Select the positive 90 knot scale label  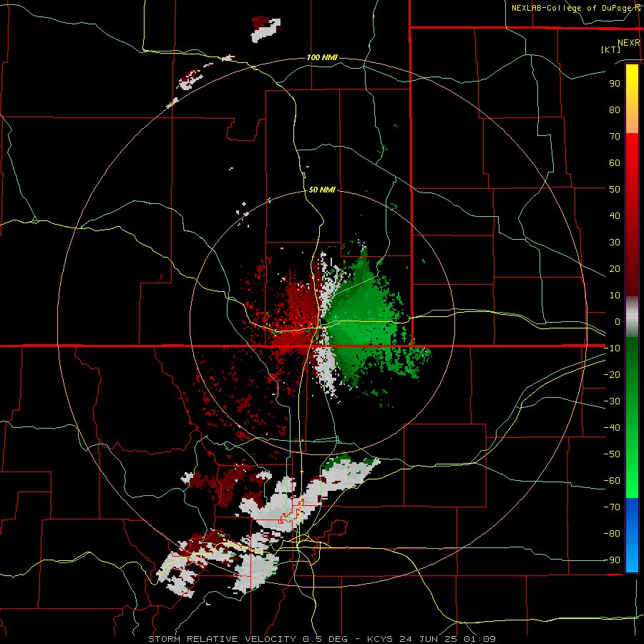(x=615, y=84)
